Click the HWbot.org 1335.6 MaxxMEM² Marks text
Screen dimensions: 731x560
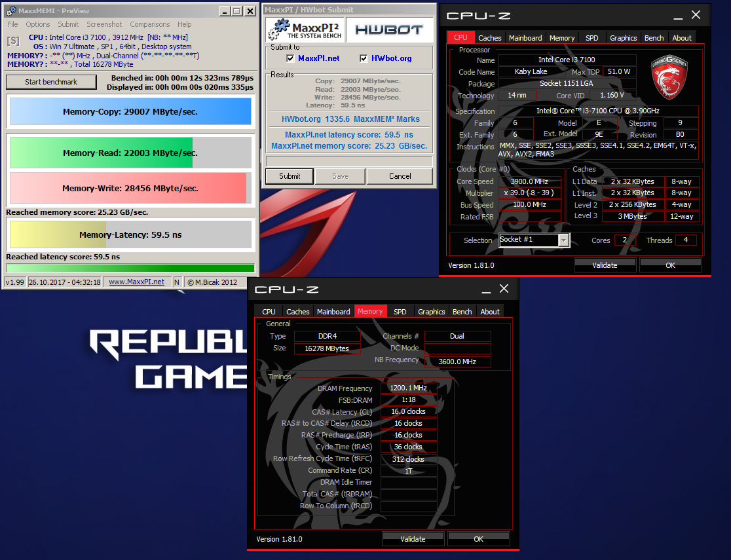point(350,119)
